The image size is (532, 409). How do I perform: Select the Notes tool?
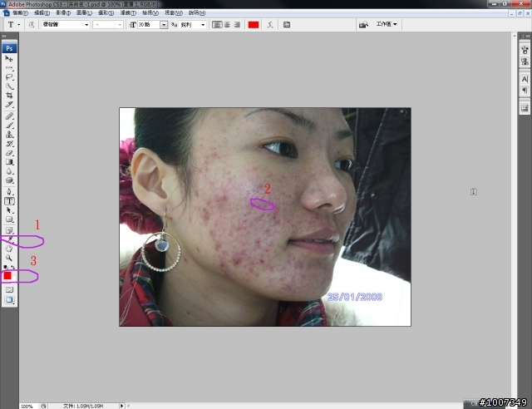(9, 231)
